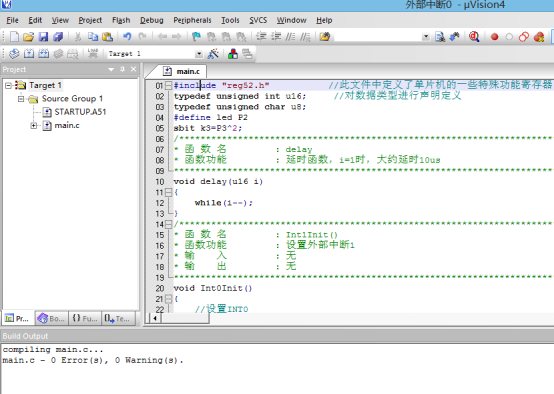This screenshot has width=554, height=394.
Task: Open the find text dropdown arrow
Action: [x=426, y=37]
